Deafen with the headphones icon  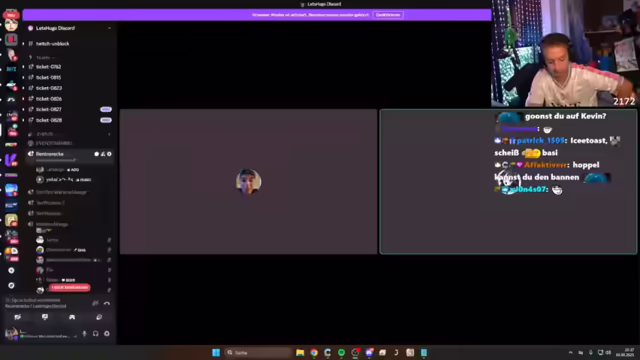tap(96, 333)
